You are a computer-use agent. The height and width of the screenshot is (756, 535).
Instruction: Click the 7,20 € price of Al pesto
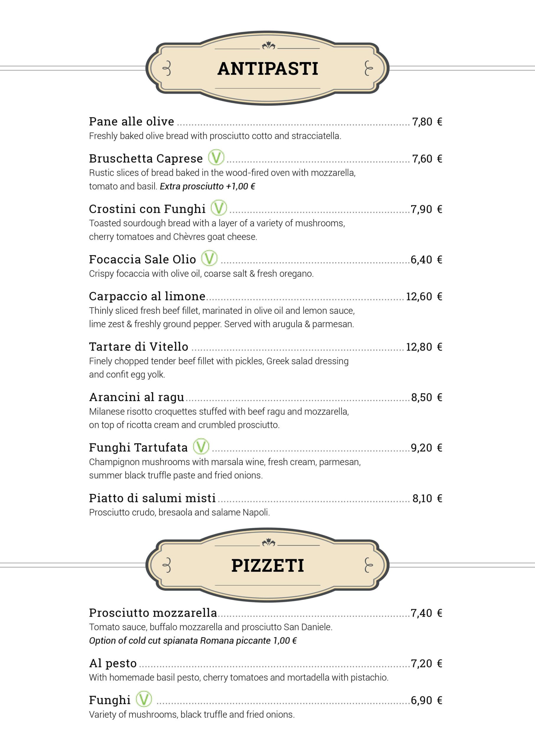tap(426, 663)
